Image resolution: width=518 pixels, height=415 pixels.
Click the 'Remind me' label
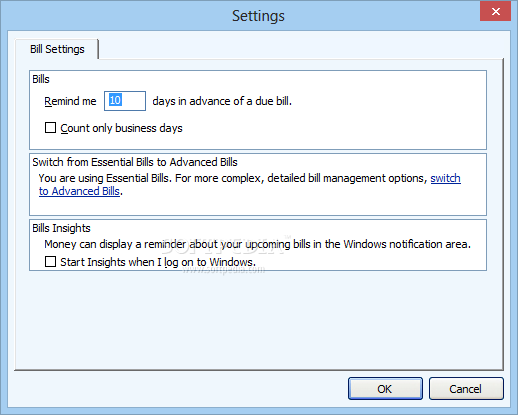click(x=70, y=101)
